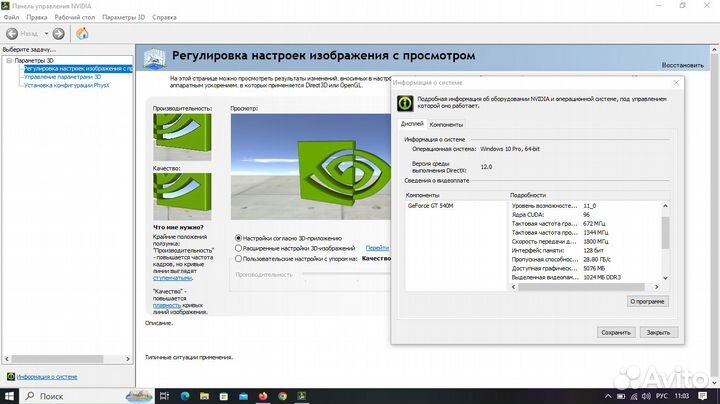Image resolution: width=720 pixels, height=404 pixels.
Task: Click the 1024 МБ DDR3 memory row
Action: (x=585, y=277)
